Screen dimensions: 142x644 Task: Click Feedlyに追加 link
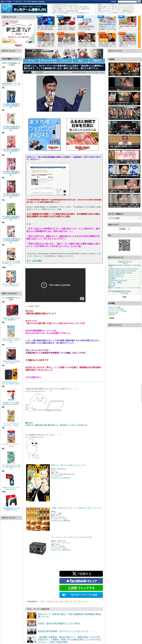click(x=113, y=313)
